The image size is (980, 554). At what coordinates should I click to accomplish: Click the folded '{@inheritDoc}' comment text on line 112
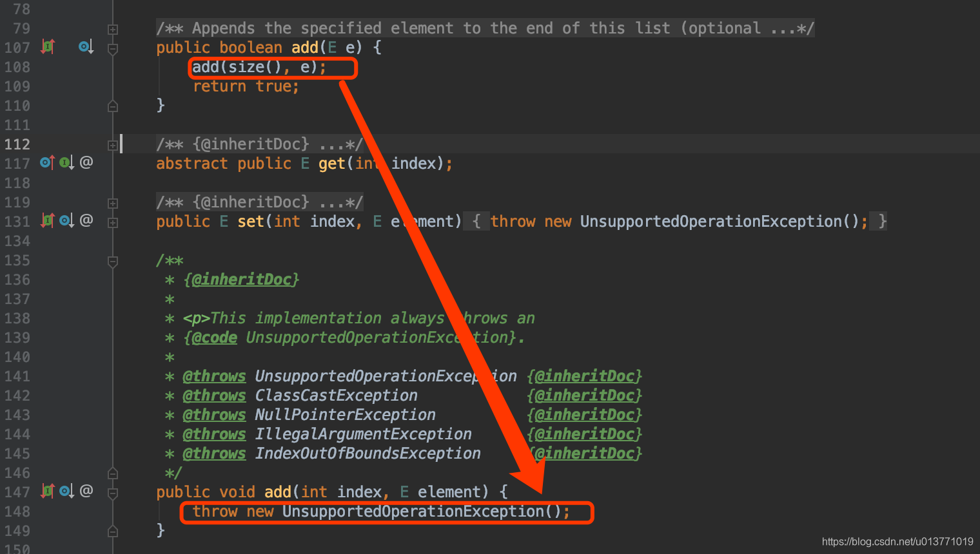[260, 144]
